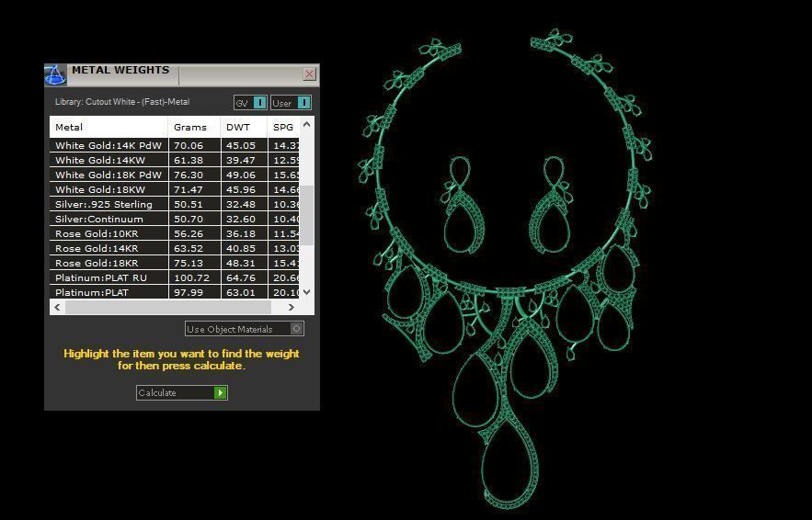Click the Metal Weights panel logo icon
The height and width of the screenshot is (520, 812).
55,75
